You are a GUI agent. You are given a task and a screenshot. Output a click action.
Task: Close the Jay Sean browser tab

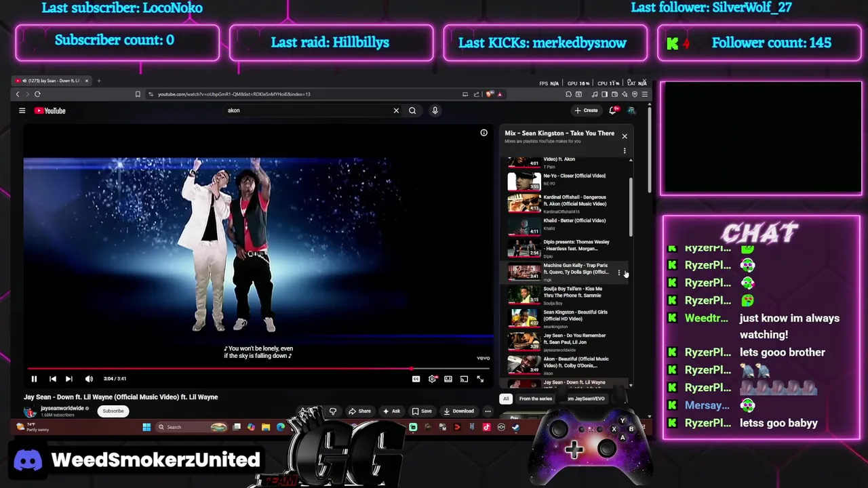pos(86,81)
